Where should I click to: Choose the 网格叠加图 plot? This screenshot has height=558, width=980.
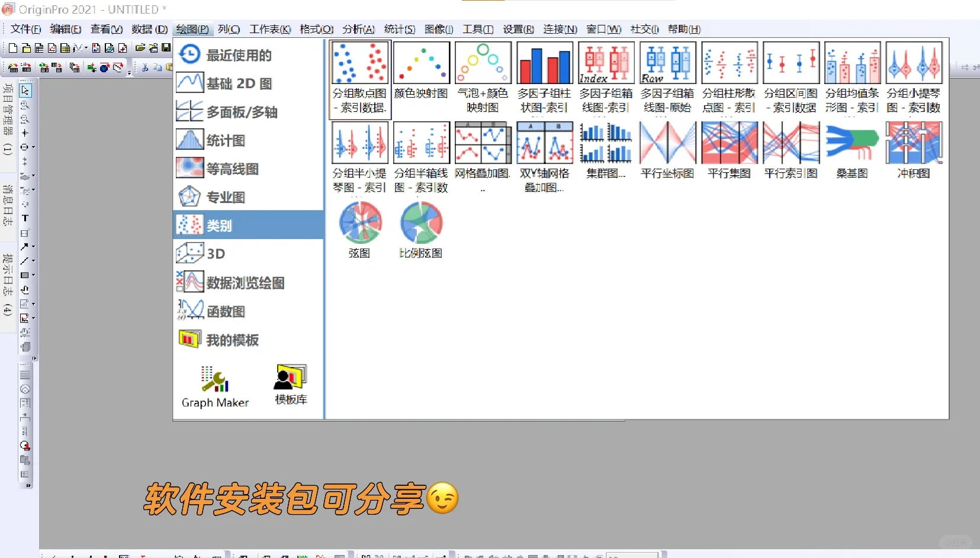tap(483, 158)
